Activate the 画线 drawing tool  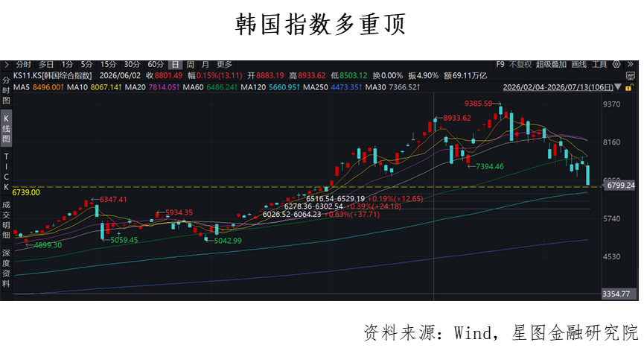click(x=579, y=65)
